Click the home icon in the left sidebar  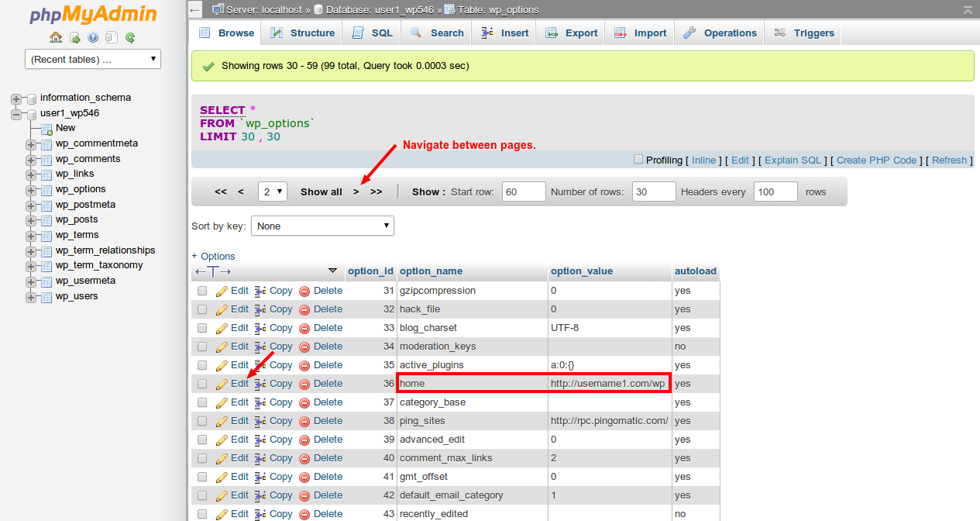[55, 36]
